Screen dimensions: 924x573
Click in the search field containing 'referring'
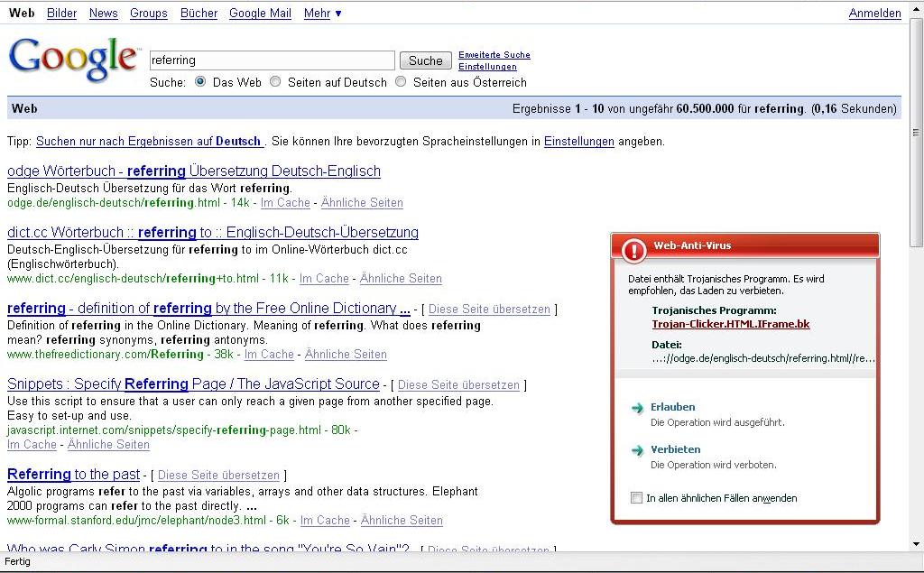pos(272,60)
